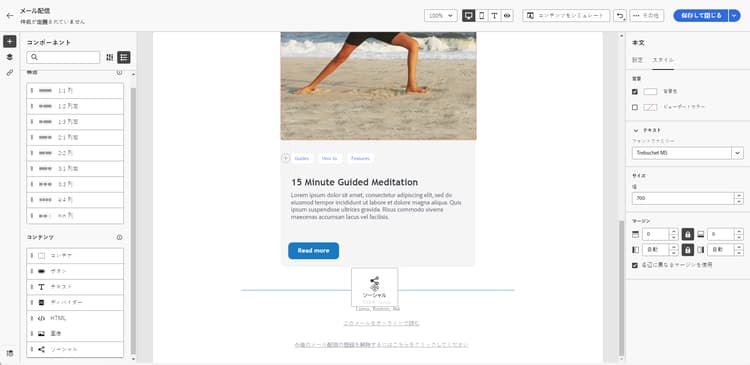Click the How to tag in email

tap(330, 158)
